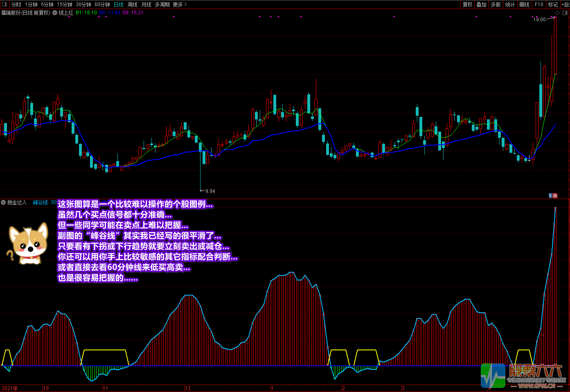Screen dimensions: 570x392
Task: Switch to the 周线 weekly chart
Action: point(133,4)
